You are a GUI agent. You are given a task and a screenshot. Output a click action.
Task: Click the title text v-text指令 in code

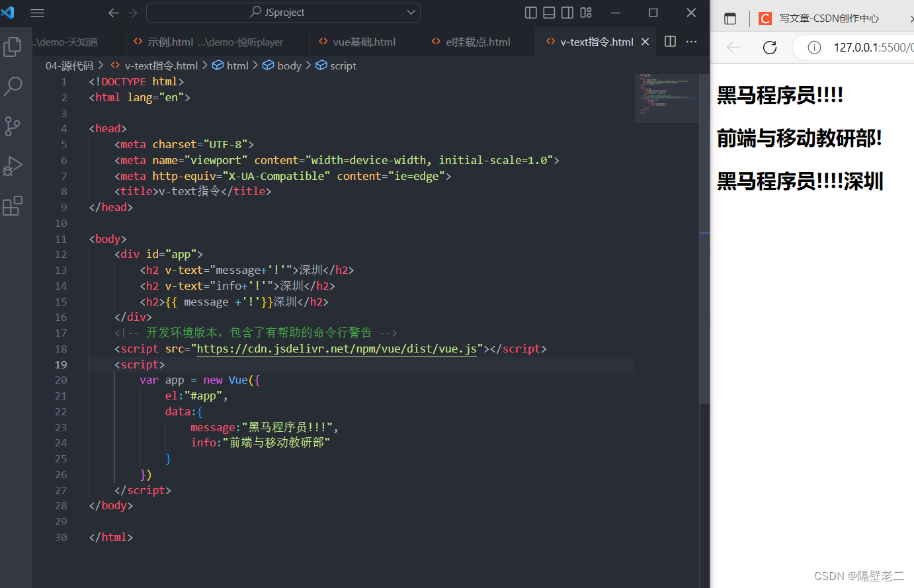click(190, 191)
